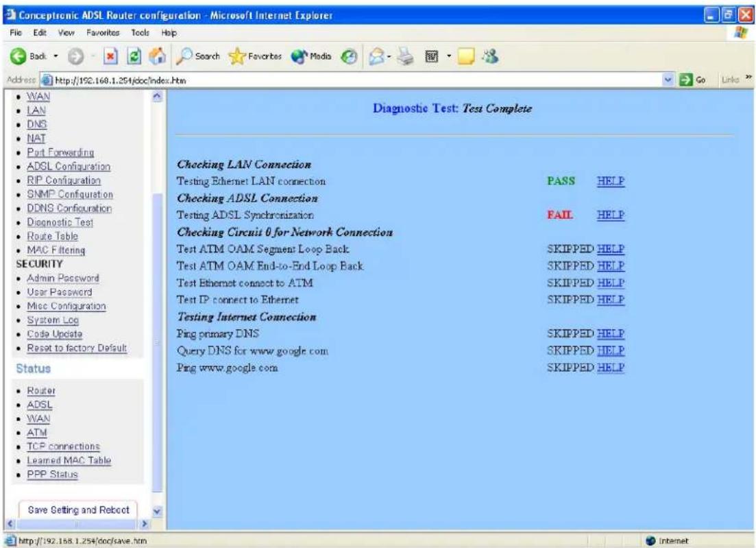Open the Port Forwarding sidebar link
This screenshot has width=756, height=548.
(60, 152)
